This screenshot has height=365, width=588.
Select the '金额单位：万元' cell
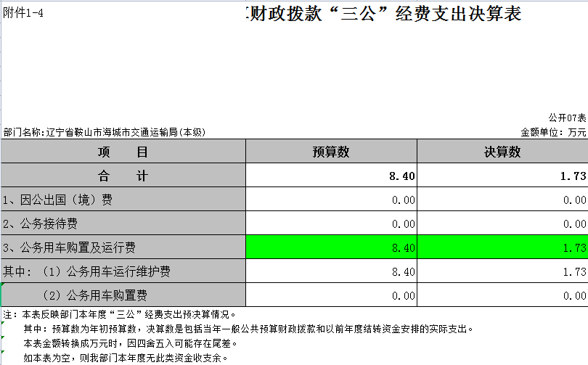tap(553, 132)
